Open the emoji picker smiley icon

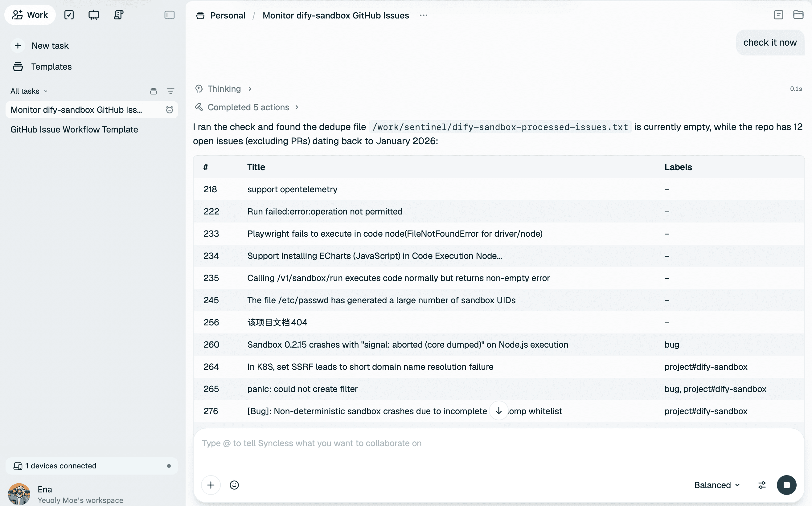tap(234, 485)
